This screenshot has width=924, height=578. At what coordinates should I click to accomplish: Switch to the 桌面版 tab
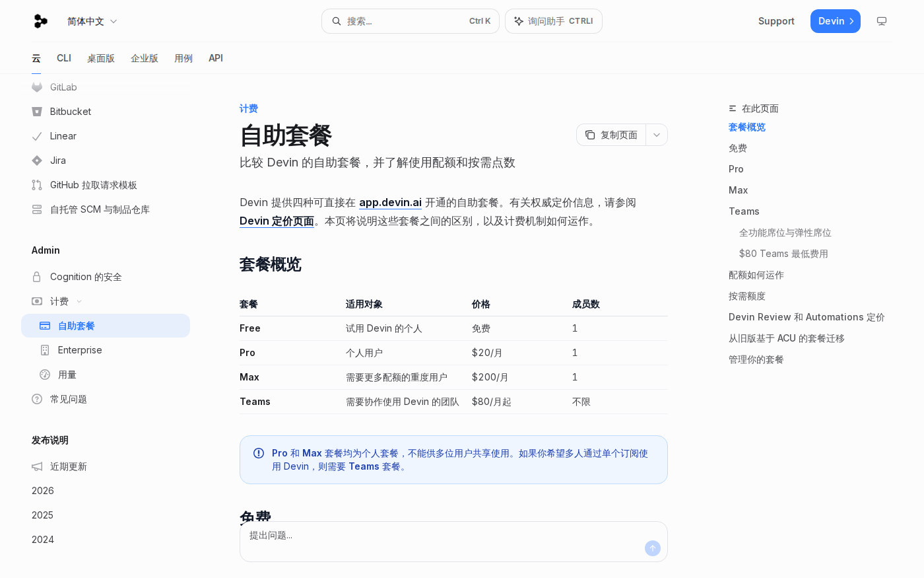point(101,58)
